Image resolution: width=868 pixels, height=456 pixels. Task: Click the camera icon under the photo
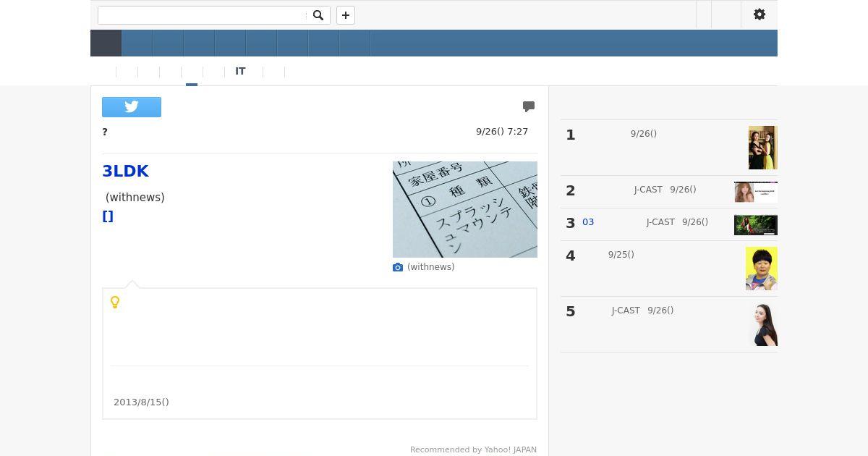coord(398,267)
